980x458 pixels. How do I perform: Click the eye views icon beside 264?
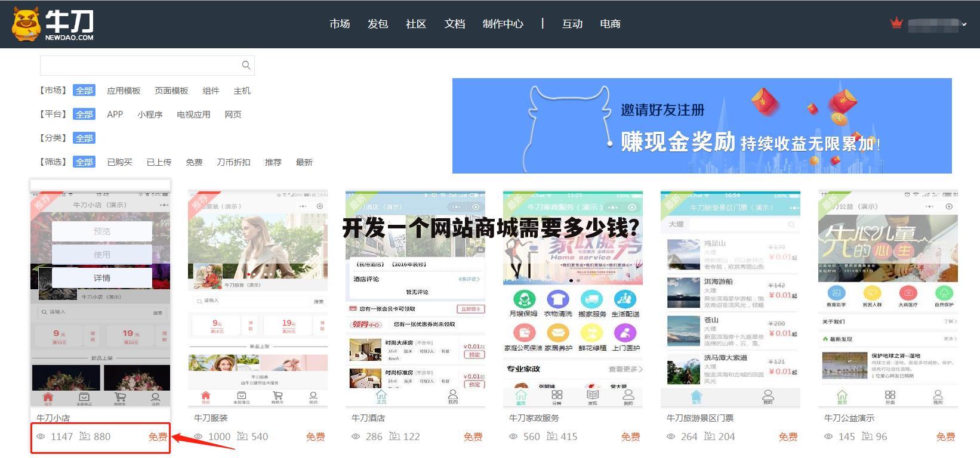(x=671, y=437)
